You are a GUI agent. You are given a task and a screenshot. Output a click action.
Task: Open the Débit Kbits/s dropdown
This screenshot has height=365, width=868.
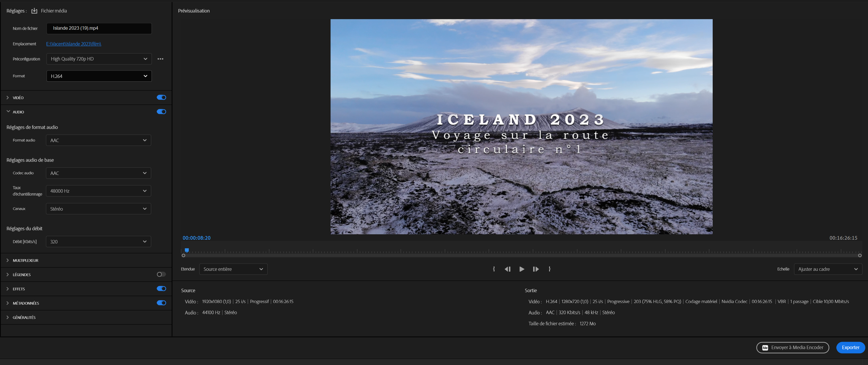click(x=98, y=241)
